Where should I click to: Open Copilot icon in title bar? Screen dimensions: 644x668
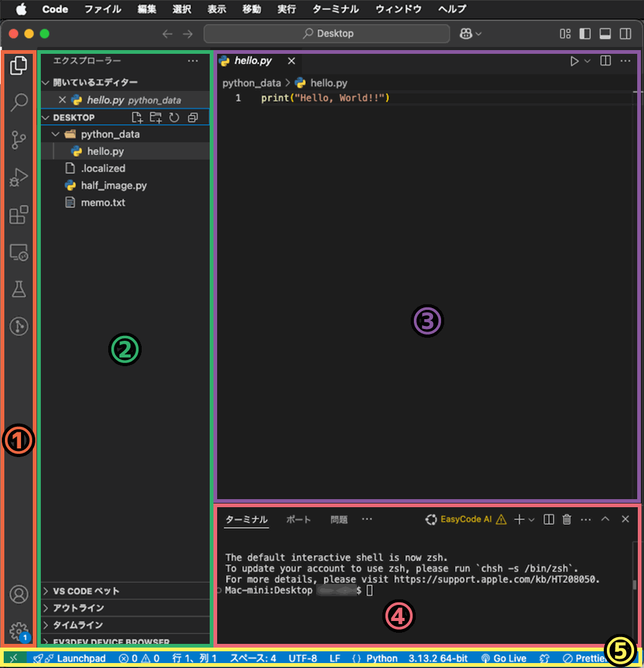466,33
